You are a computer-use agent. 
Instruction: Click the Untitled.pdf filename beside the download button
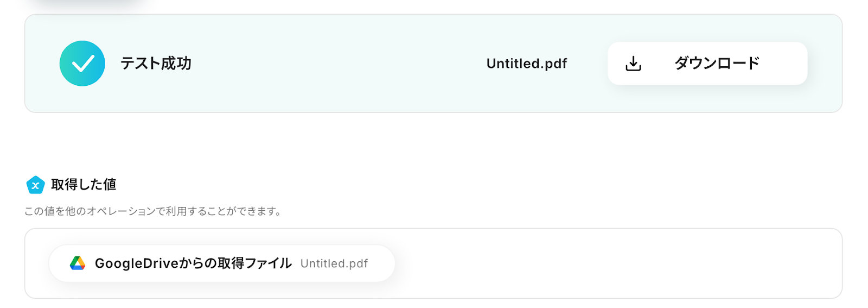coord(526,64)
